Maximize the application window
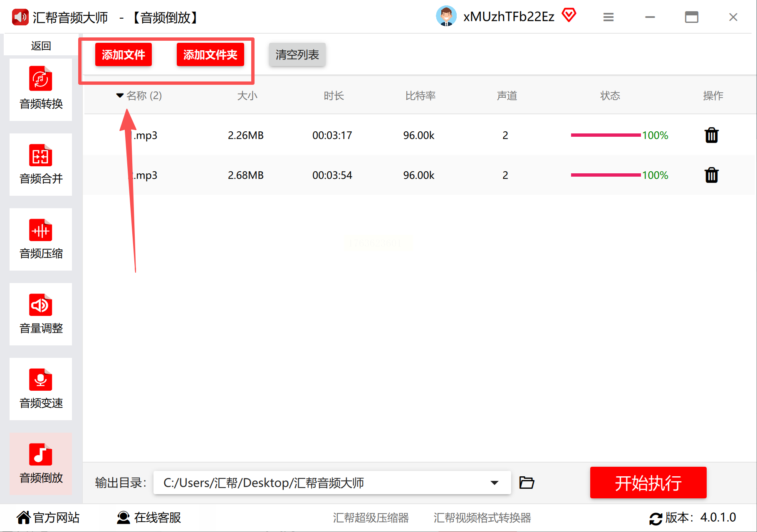 click(692, 17)
